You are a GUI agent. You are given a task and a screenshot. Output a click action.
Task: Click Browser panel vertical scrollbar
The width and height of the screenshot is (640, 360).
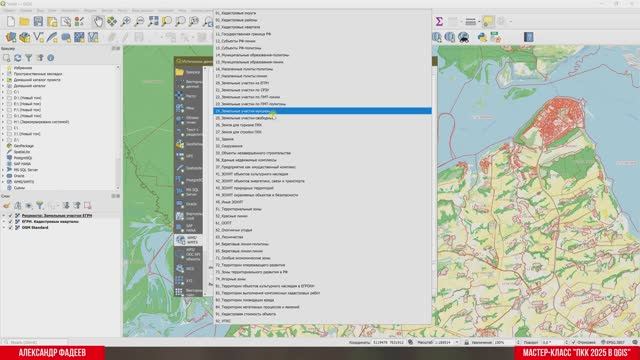click(x=118, y=127)
